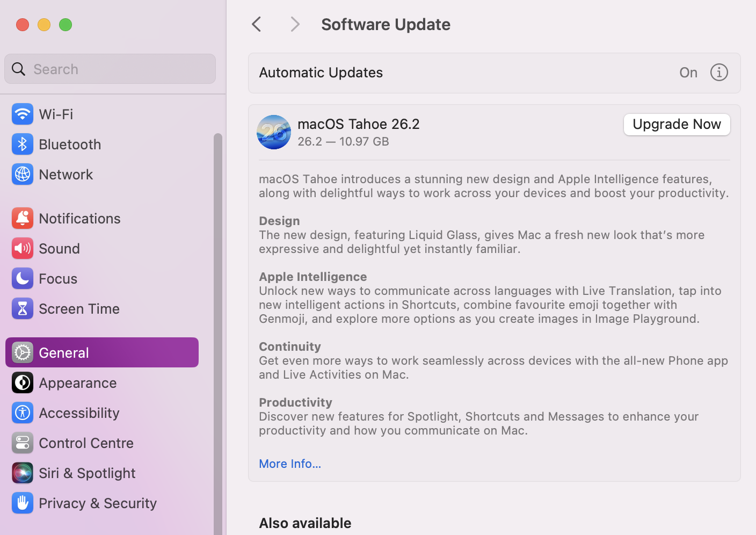Click the Network globe icon
Viewport: 756px width, 535px height.
tap(23, 174)
